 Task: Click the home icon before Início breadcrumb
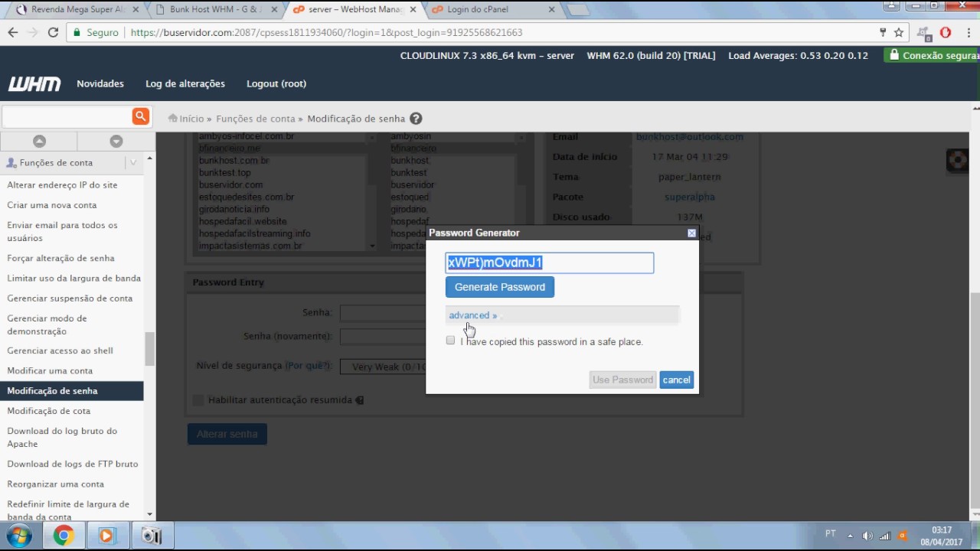point(173,119)
